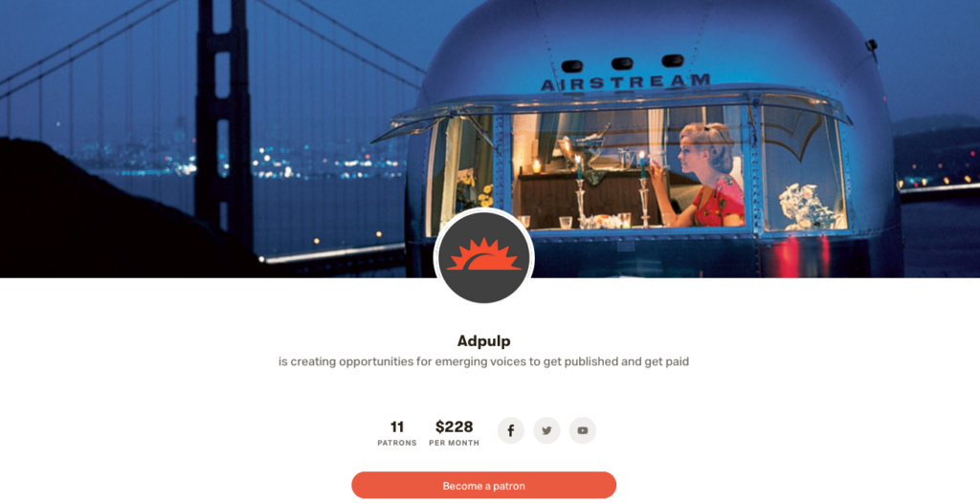The width and height of the screenshot is (980, 503).
Task: Click the red tail lights on trailer
Action: coord(806,256)
